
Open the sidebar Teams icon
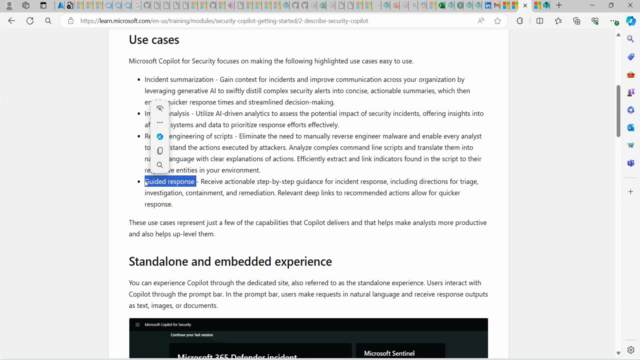coord(631,163)
